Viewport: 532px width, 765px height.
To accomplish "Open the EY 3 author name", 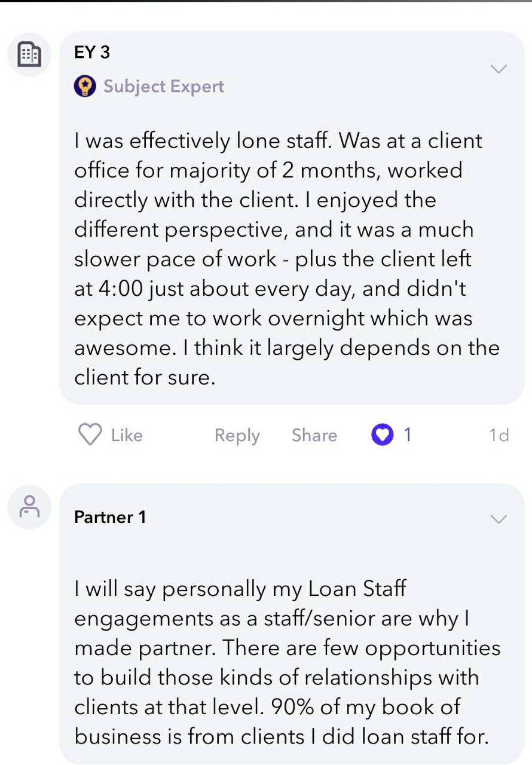I will [92, 52].
